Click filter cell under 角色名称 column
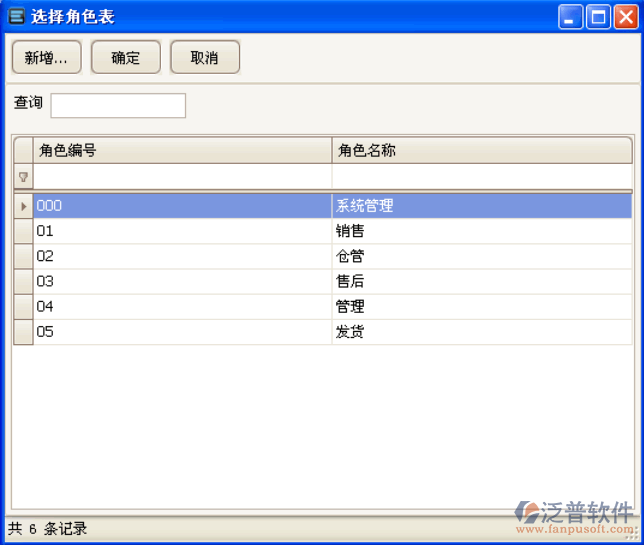Image resolution: width=644 pixels, height=545 pixels. pyautogui.click(x=482, y=177)
